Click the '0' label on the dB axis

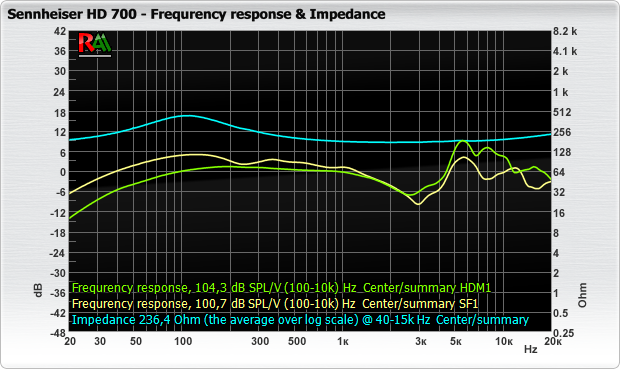[63, 173]
